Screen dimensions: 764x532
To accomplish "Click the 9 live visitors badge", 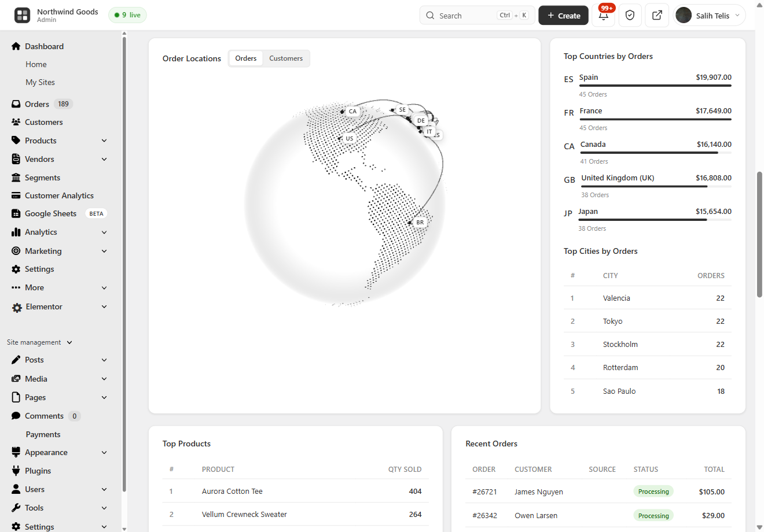I will (x=127, y=15).
